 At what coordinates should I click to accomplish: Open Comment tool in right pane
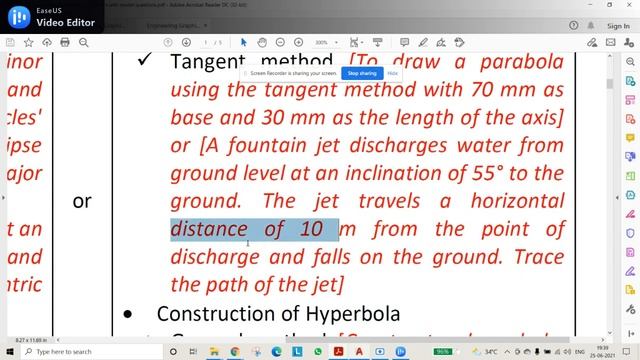pos(630,138)
